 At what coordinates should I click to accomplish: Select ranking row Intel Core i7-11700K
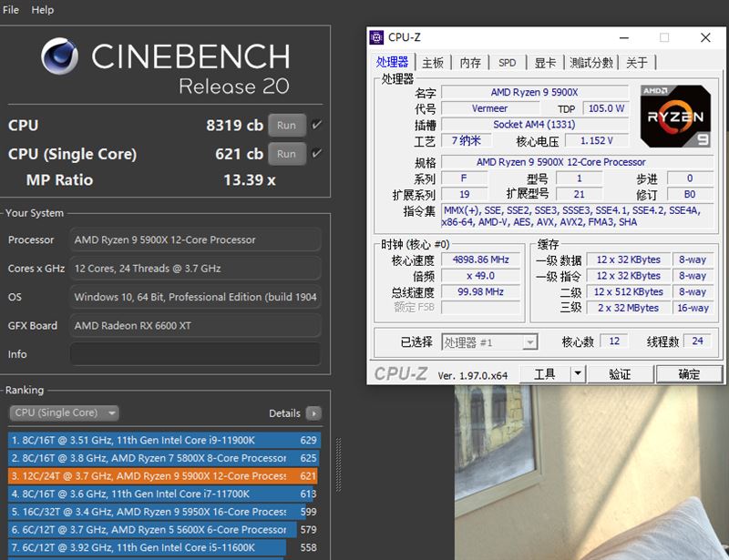tap(163, 494)
